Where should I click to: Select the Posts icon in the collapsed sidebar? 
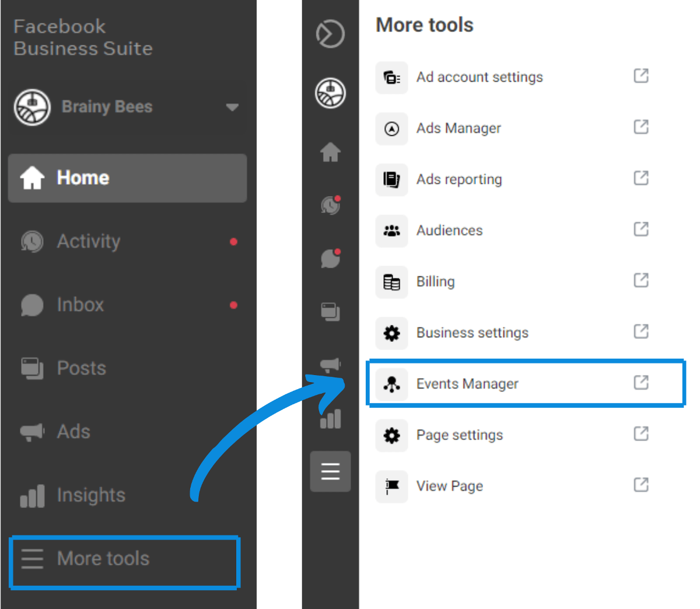pyautogui.click(x=330, y=311)
